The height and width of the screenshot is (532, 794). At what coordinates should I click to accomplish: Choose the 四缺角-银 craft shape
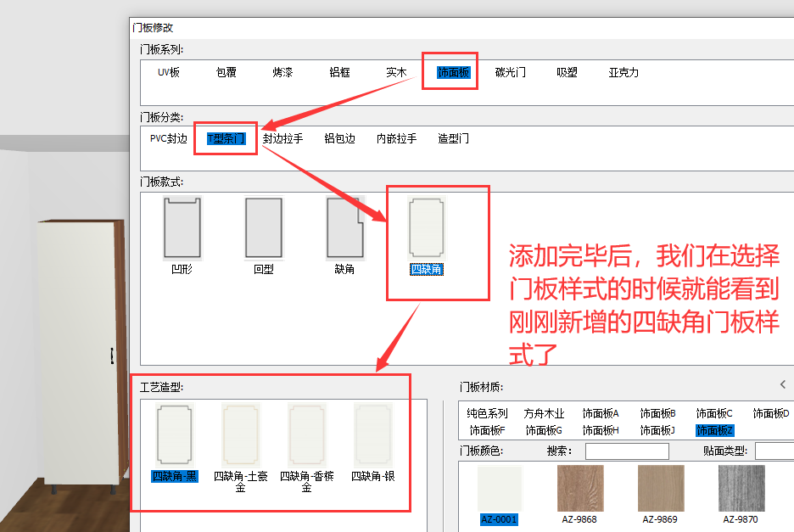click(373, 434)
